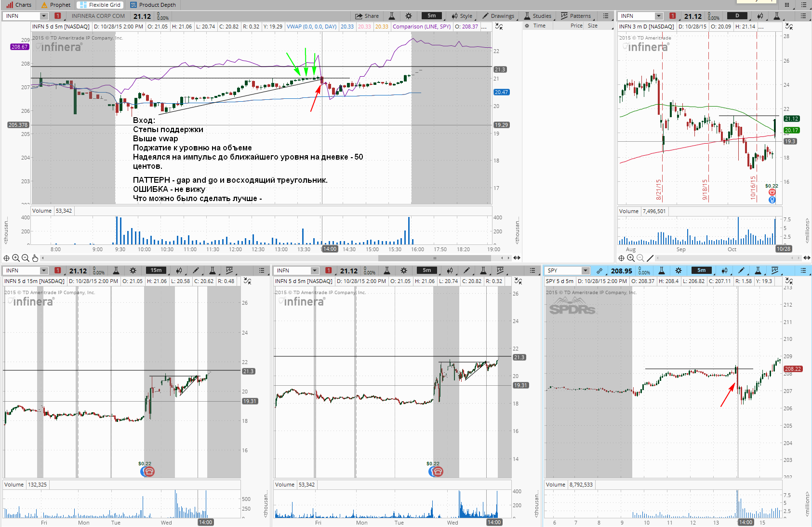Expand symbol dropdown in daily INFN chart
The height and width of the screenshot is (527, 812).
pos(659,16)
